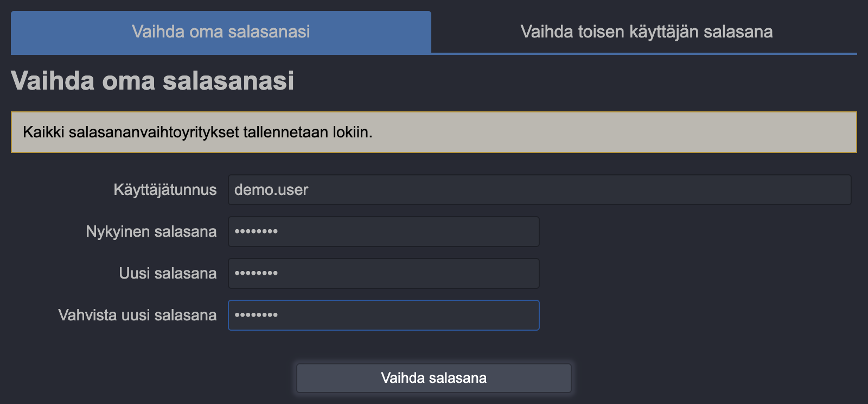
Task: Click the Vahvista uusi salasana field
Action: 384,315
